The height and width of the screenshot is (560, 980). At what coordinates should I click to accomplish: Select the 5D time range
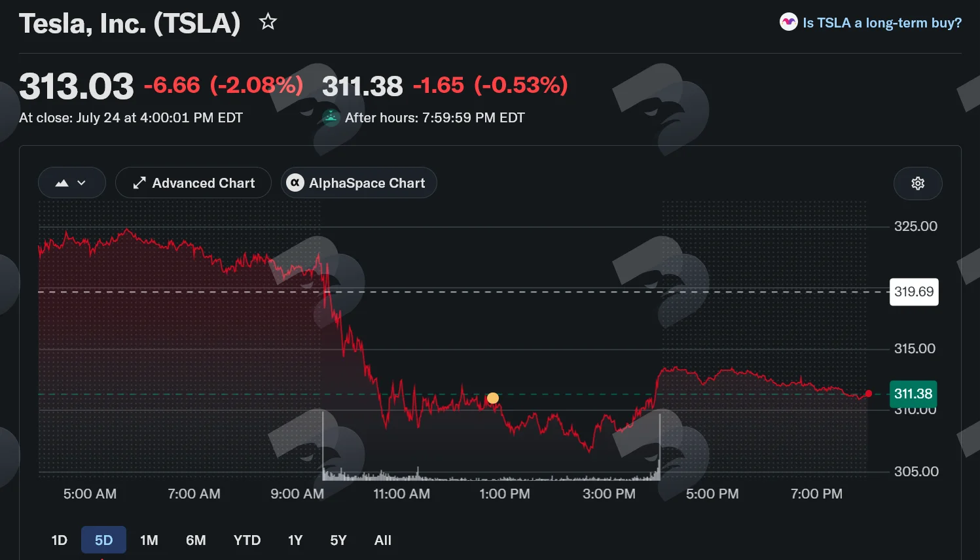tap(103, 540)
